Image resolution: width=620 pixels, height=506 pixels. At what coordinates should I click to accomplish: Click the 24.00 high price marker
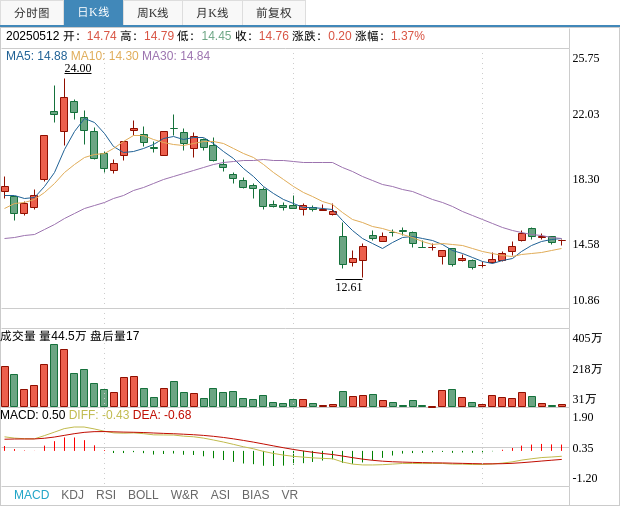78,68
